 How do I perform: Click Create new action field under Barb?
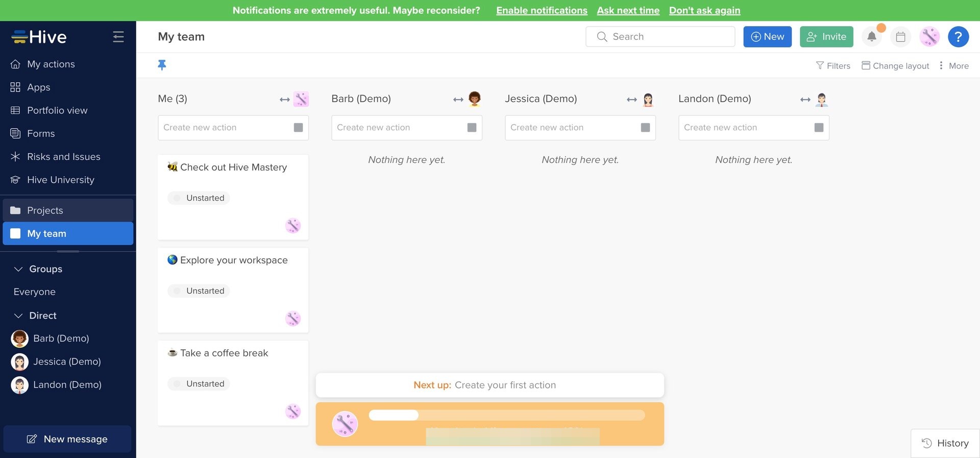(407, 128)
